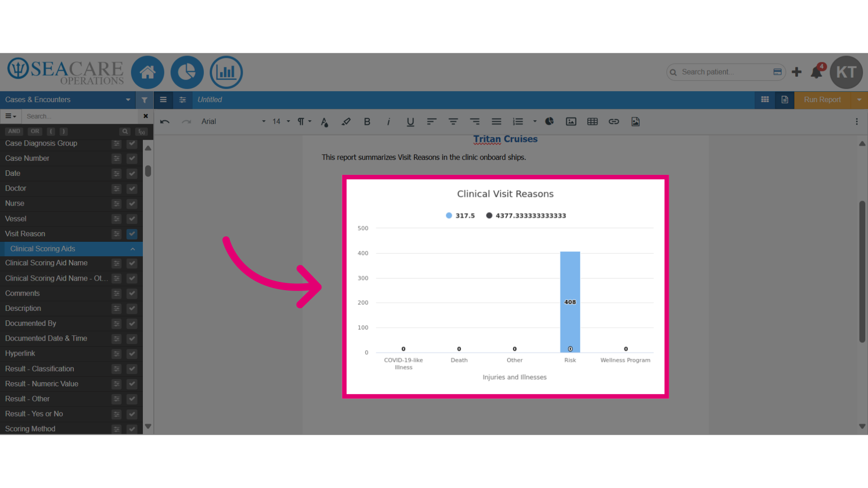Open the Arial font family dropdown

[x=233, y=122]
